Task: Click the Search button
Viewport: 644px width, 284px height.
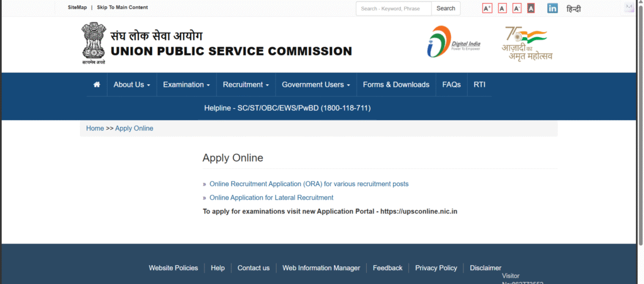Action: (x=446, y=8)
